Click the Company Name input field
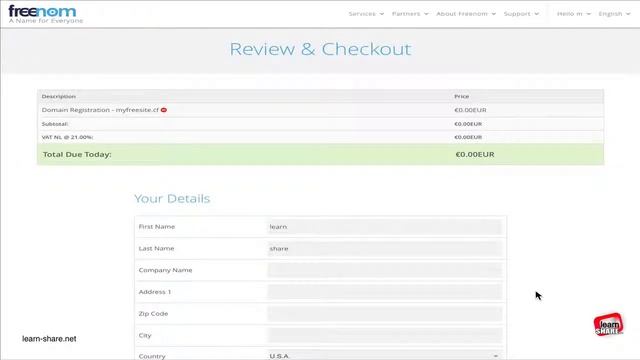 coord(384,270)
